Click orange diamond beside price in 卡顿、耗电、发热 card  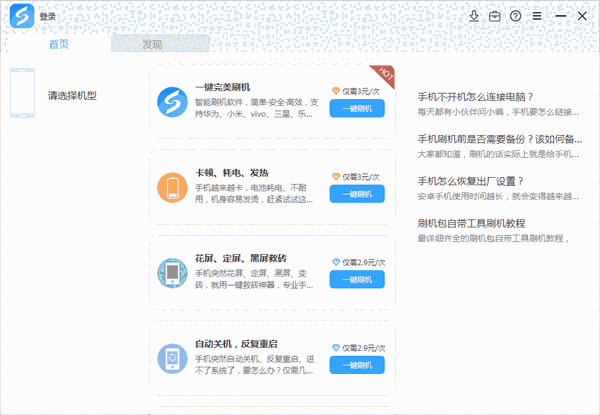pyautogui.click(x=336, y=177)
